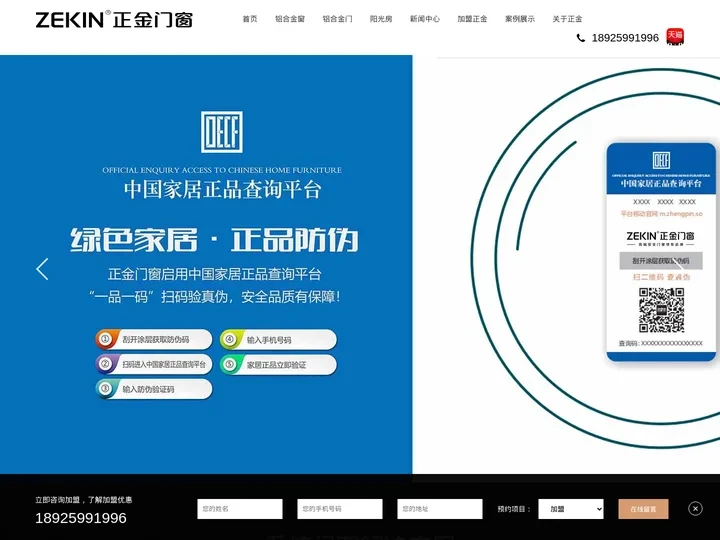
Task: Select 阳光房 in the navigation bar
Action: tap(381, 19)
